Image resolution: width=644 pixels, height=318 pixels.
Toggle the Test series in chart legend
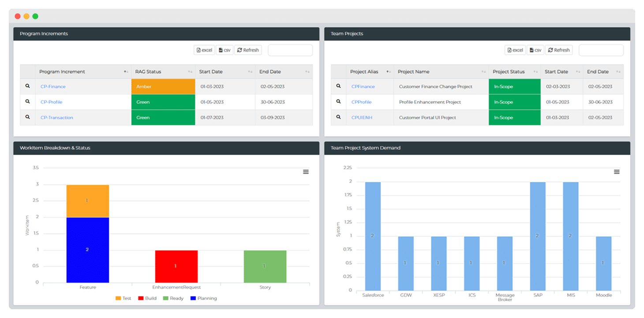(x=123, y=298)
